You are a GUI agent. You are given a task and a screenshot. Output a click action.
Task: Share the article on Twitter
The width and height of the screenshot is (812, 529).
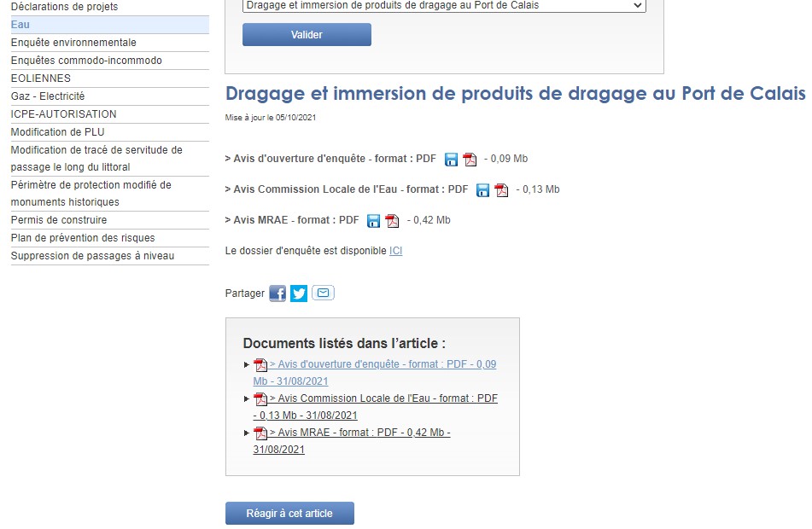299,294
